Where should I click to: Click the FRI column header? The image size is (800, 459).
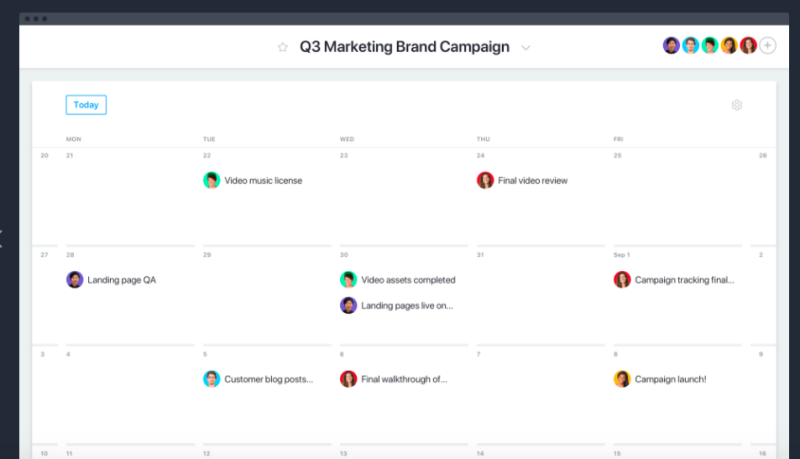(x=618, y=139)
